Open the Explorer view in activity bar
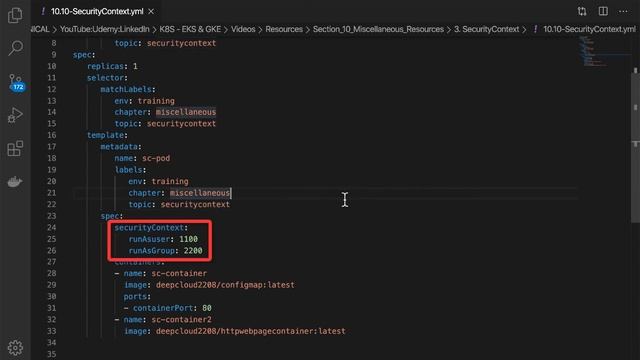The width and height of the screenshot is (640, 360). click(x=15, y=16)
